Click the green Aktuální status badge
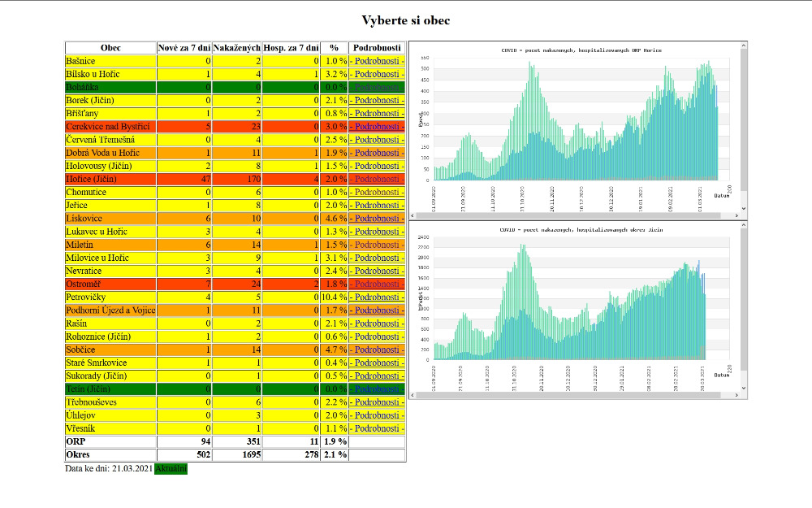 click(x=171, y=469)
